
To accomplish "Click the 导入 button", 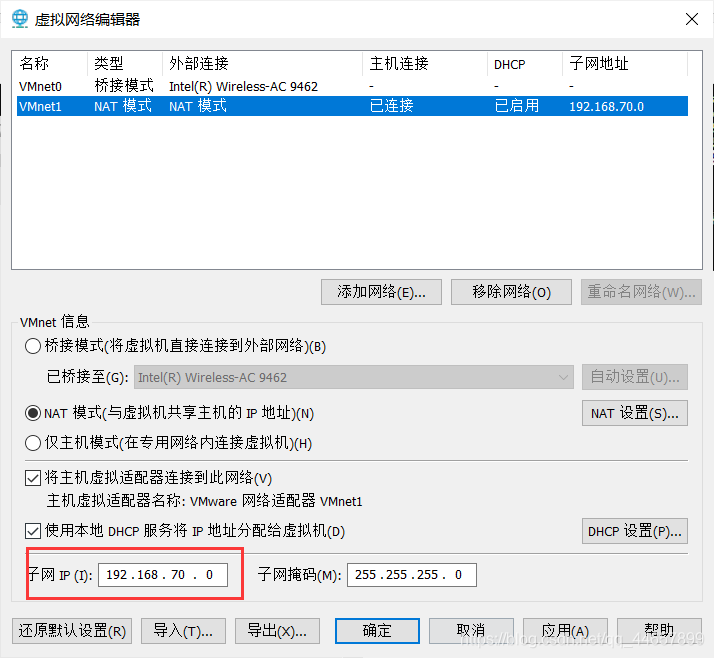I will tap(183, 631).
